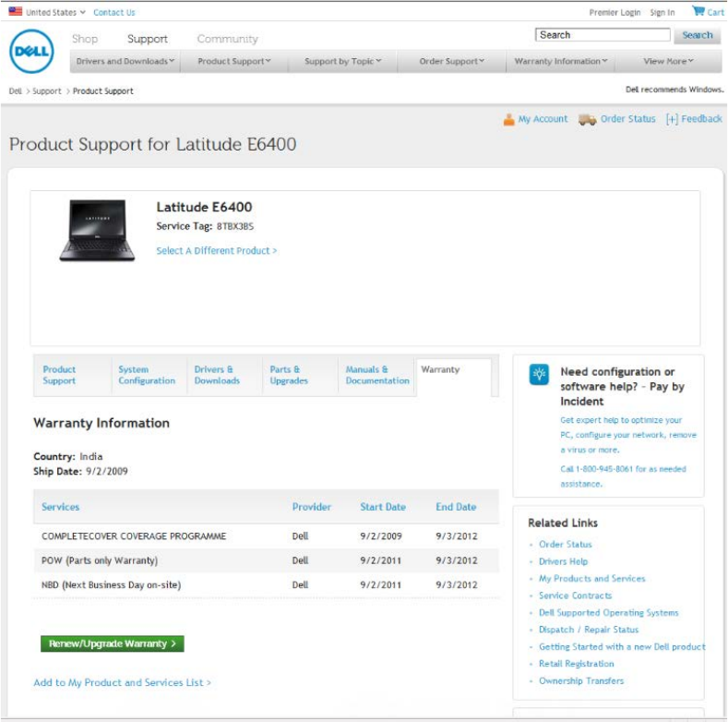Click Select A Different Product link
The image size is (728, 722).
[x=216, y=250]
